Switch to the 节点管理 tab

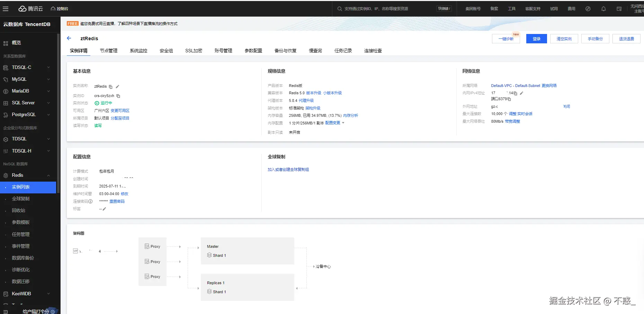tap(109, 51)
